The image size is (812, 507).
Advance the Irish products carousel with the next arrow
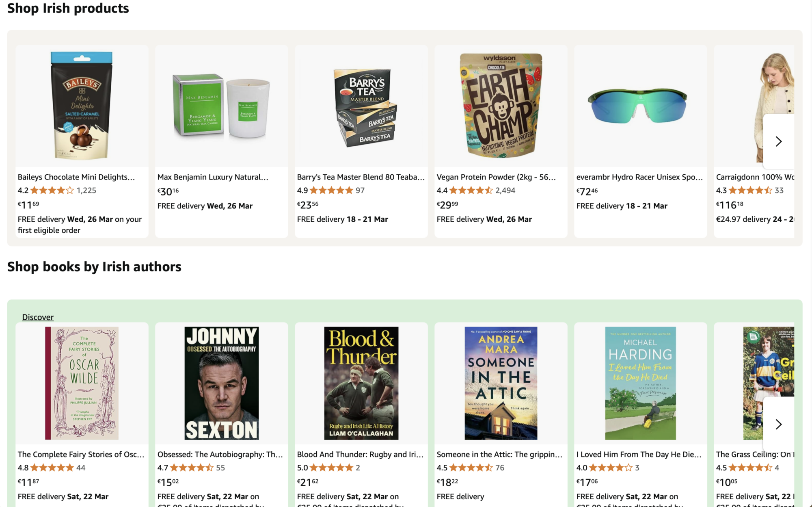[x=778, y=141]
